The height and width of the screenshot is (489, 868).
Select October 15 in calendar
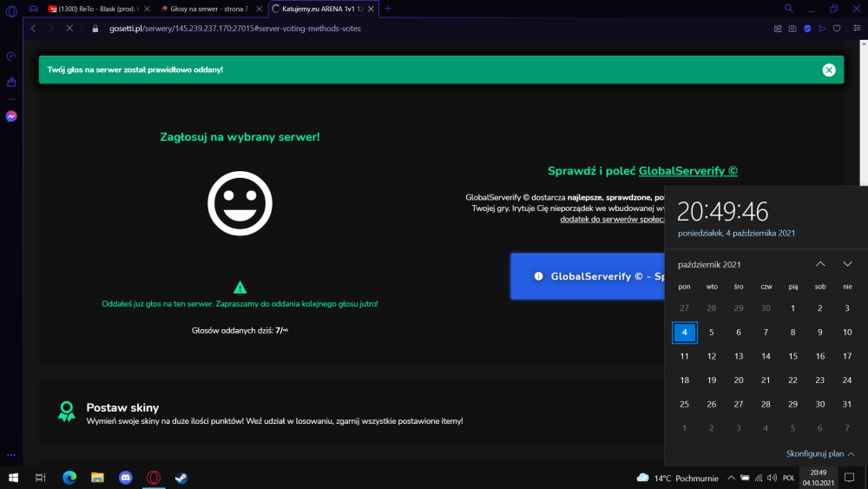point(792,356)
